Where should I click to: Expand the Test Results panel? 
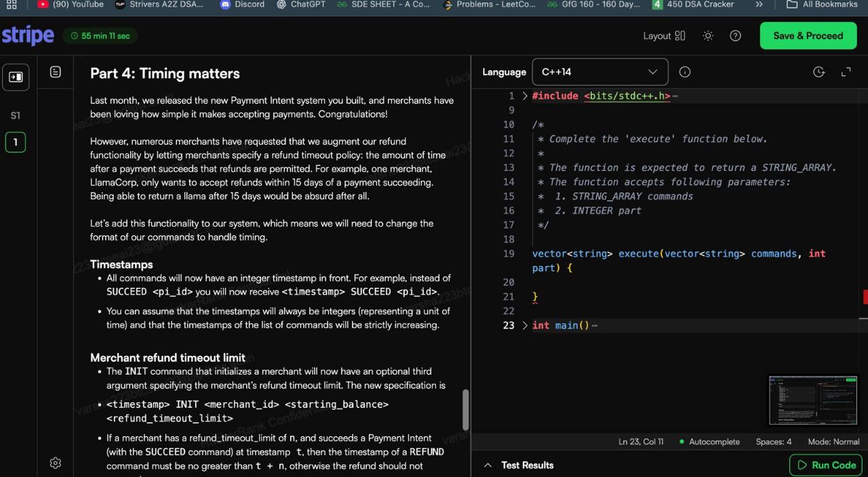[487, 465]
